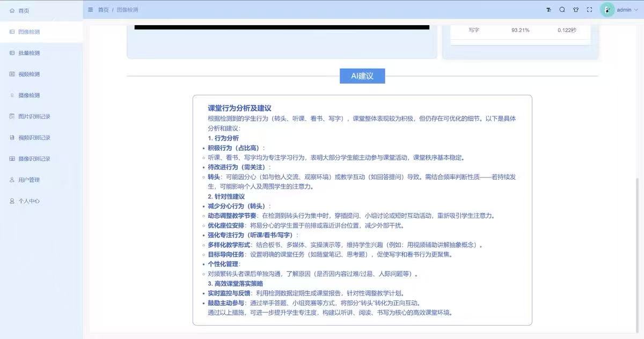
Task: Click the admin avatar image
Action: (607, 10)
